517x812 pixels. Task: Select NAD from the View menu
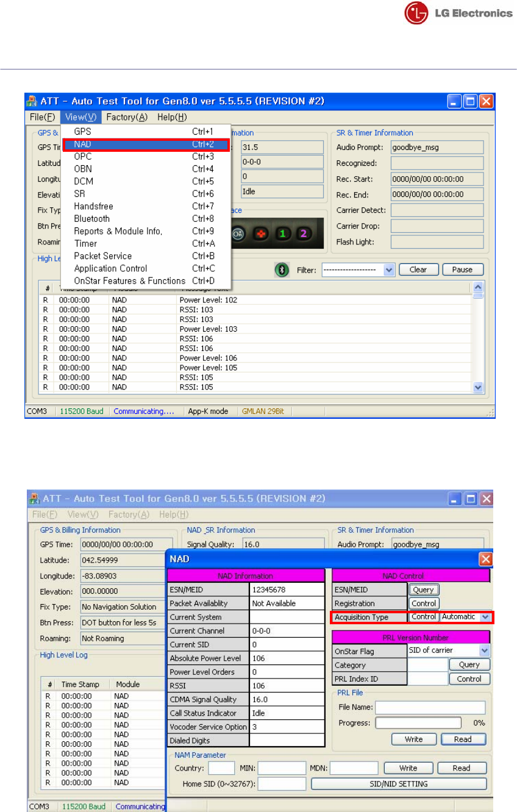click(146, 144)
